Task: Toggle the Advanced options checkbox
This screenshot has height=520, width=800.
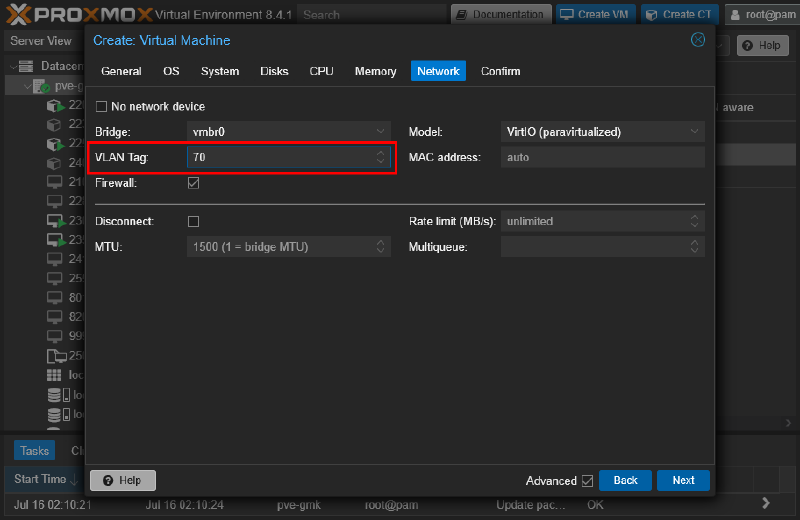Action: [587, 481]
